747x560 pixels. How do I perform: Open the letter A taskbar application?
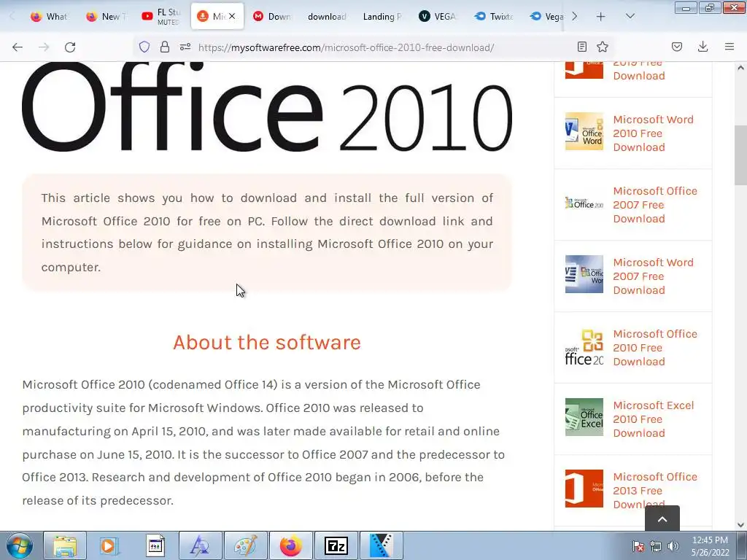[x=201, y=545]
